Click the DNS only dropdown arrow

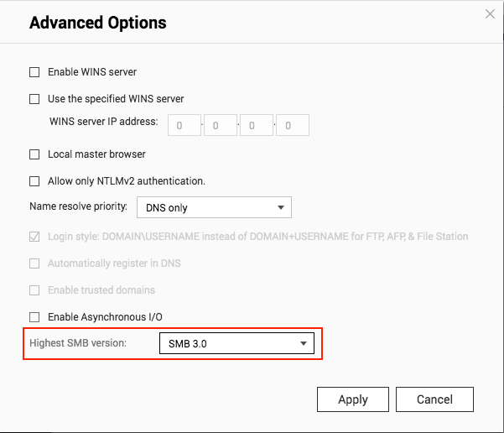point(281,207)
